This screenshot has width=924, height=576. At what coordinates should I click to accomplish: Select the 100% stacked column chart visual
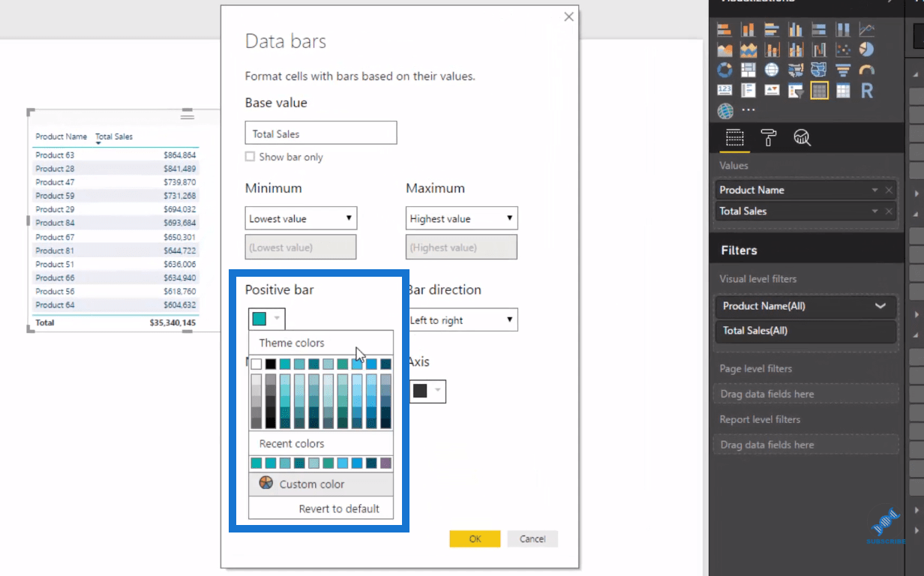click(843, 30)
